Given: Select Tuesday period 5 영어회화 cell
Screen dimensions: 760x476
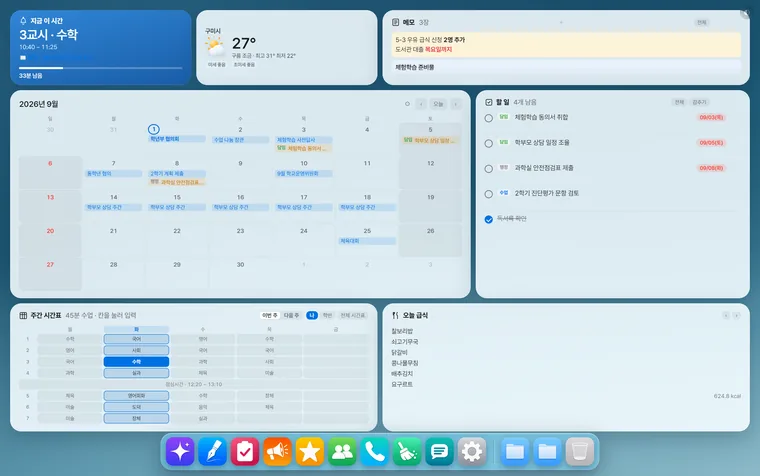Looking at the screenshot, I should [136, 396].
